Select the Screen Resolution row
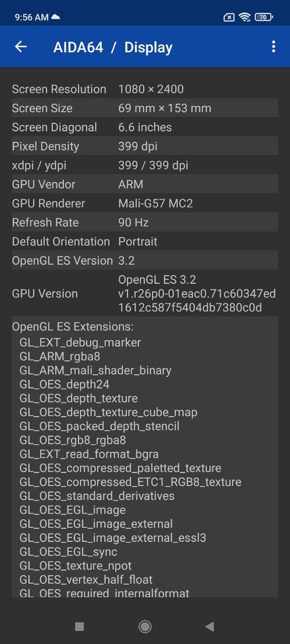The image size is (290, 644). [x=145, y=89]
